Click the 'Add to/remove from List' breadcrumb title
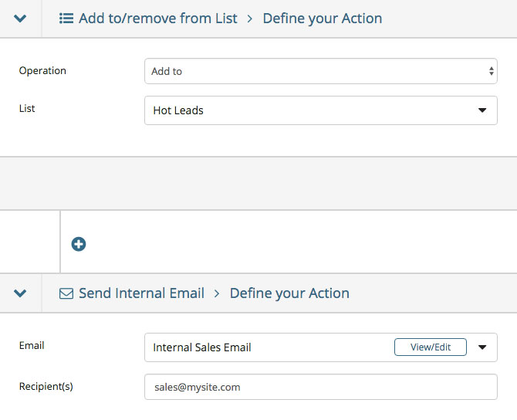 [x=158, y=19]
